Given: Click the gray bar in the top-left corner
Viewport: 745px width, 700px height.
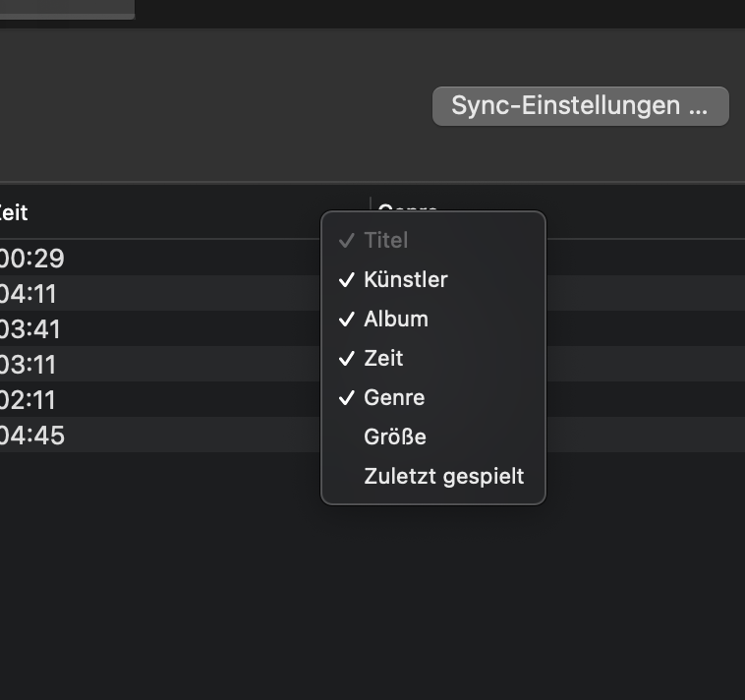Looking at the screenshot, I should click(67, 9).
